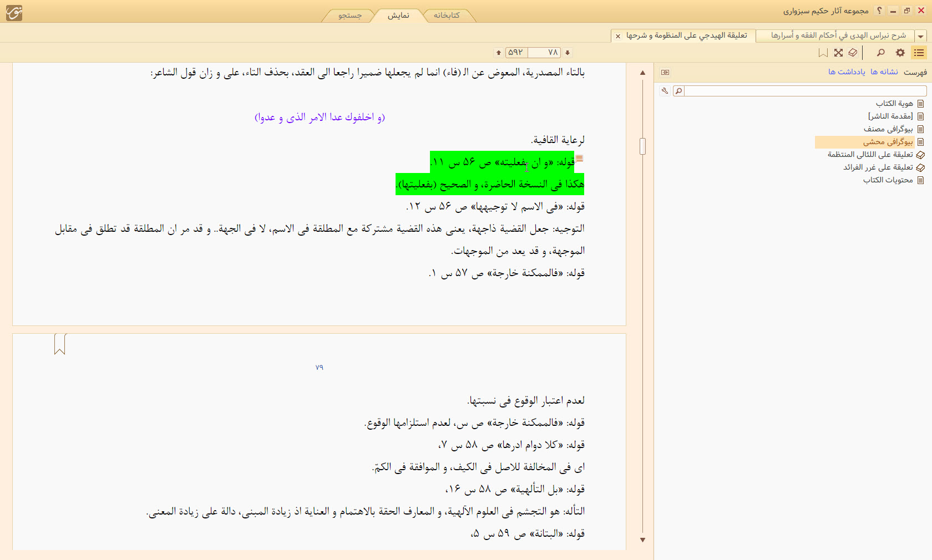This screenshot has height=560, width=932.
Task: Click document icon beside محتويات الكتاب
Action: [921, 180]
